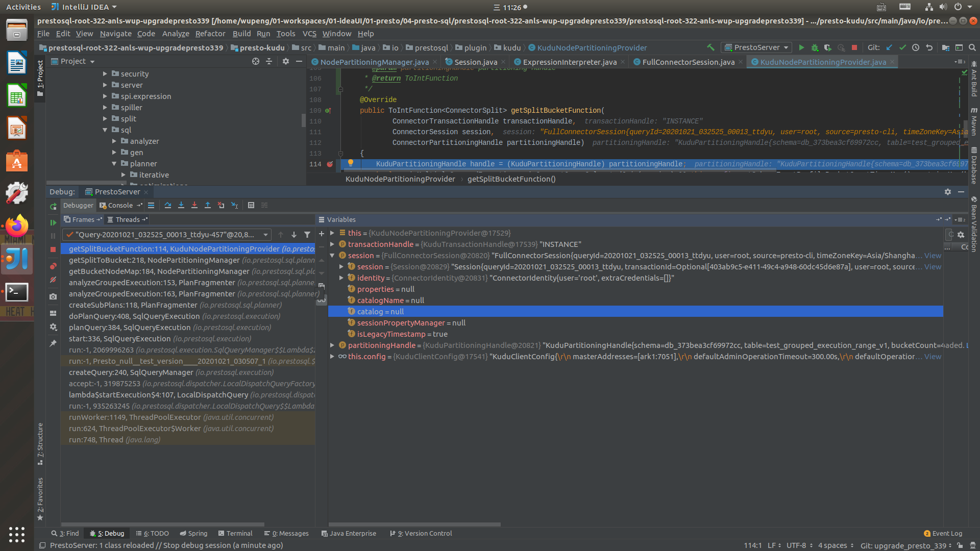Click the Search Everywhere magnifier icon
This screenshot has width=980, height=551.
pos(972,47)
